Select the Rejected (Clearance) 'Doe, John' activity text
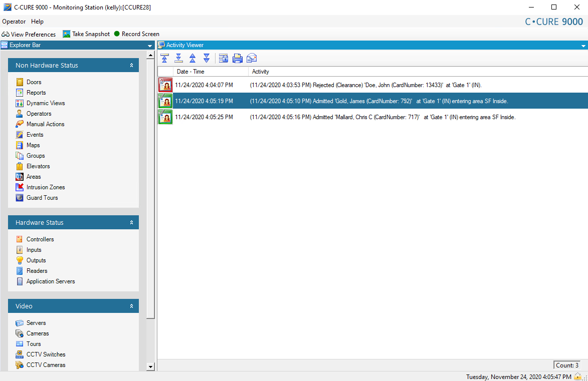This screenshot has height=381, width=588. [x=365, y=85]
